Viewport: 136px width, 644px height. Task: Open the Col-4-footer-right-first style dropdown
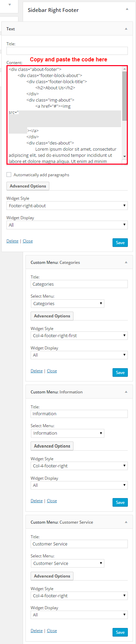click(x=79, y=335)
